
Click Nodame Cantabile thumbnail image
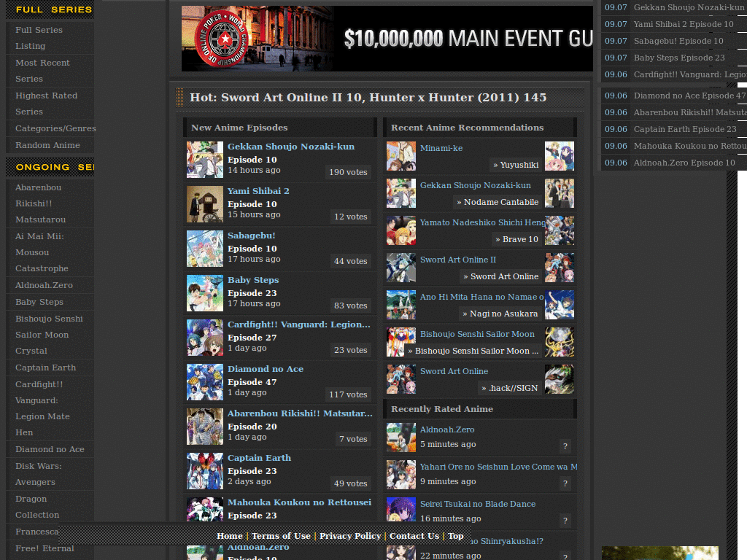(x=560, y=193)
